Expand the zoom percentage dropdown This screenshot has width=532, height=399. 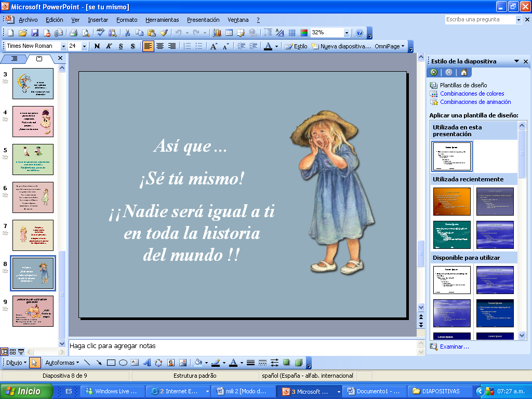click(347, 33)
